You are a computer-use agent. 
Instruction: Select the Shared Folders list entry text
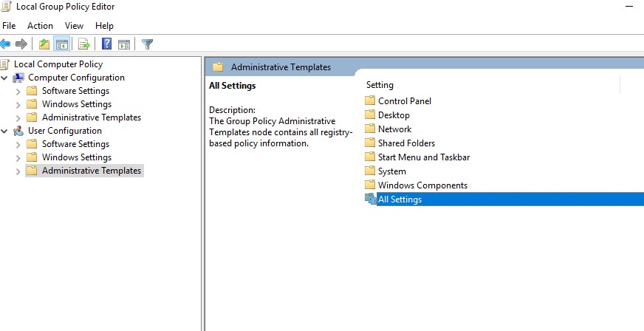pyautogui.click(x=407, y=143)
